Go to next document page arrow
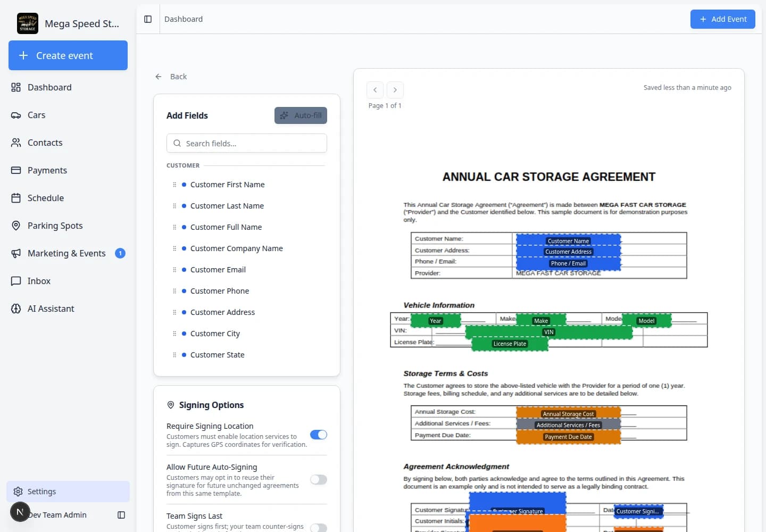This screenshot has height=532, width=766. point(395,90)
